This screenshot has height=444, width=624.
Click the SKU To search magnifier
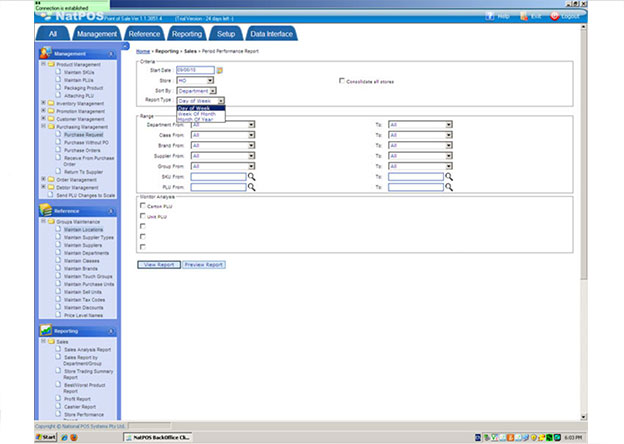coord(449,177)
